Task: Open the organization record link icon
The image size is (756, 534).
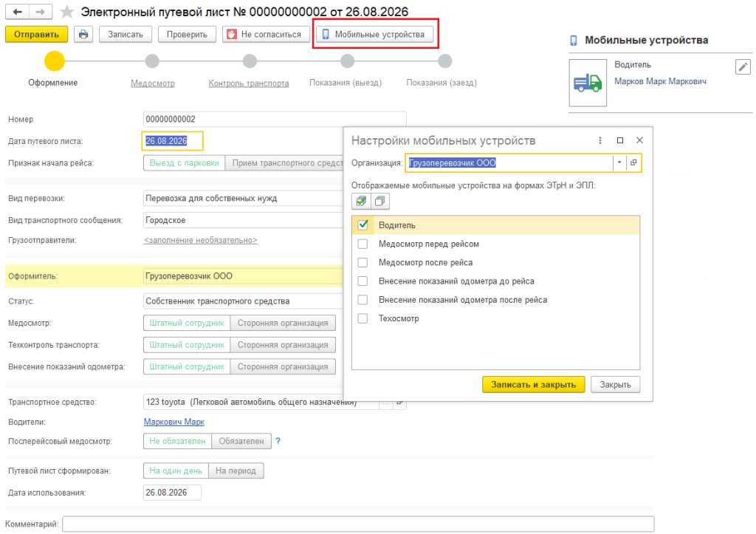Action: click(x=633, y=162)
